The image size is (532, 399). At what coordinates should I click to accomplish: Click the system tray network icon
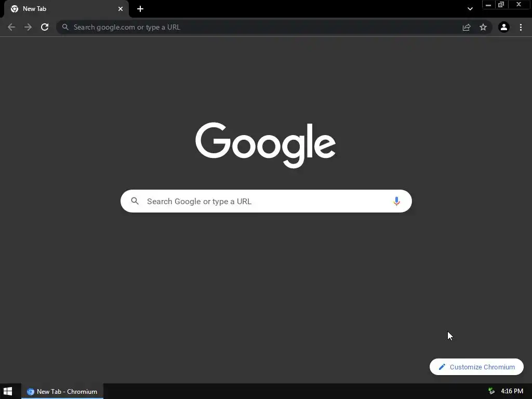click(491, 391)
